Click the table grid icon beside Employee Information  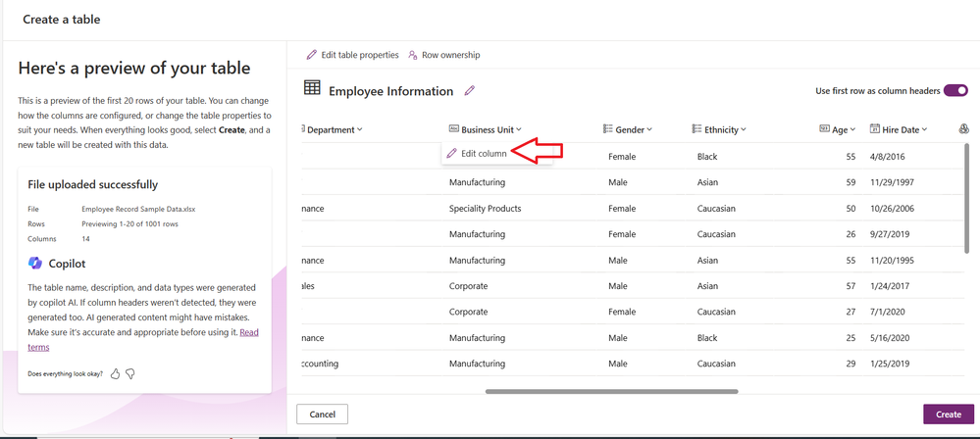click(312, 88)
